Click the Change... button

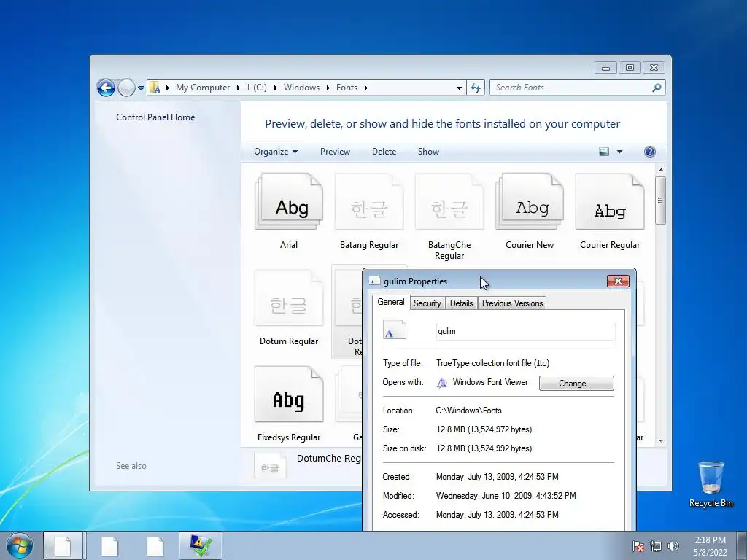[x=576, y=384]
